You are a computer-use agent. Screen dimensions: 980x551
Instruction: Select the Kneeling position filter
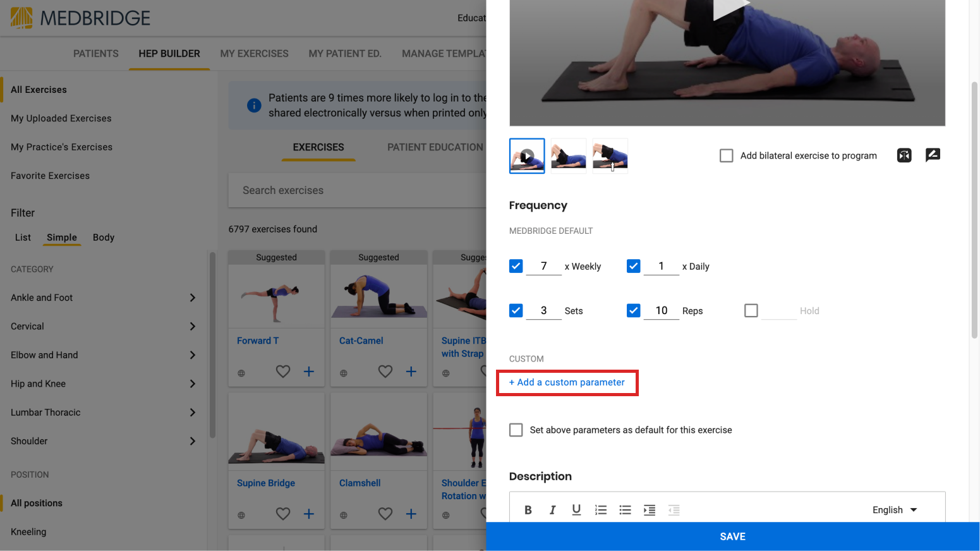click(28, 532)
